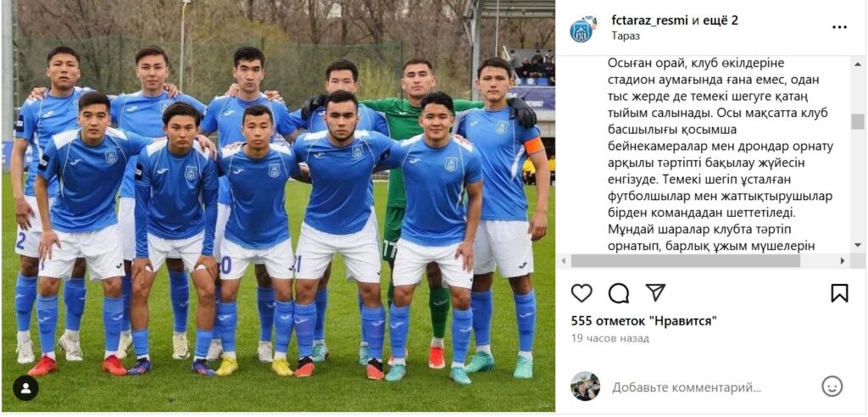Click the vertical scrollbar up arrow
Image resolution: width=868 pixels, height=417 pixels.
pyautogui.click(x=858, y=62)
